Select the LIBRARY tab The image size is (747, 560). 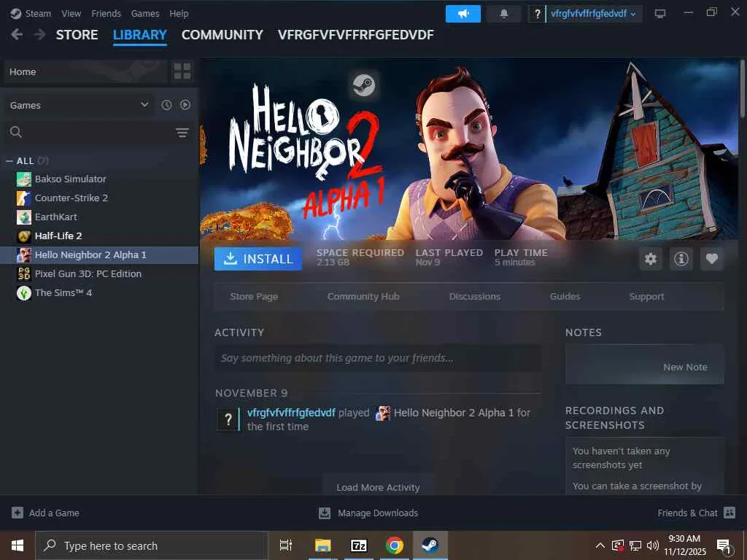139,35
